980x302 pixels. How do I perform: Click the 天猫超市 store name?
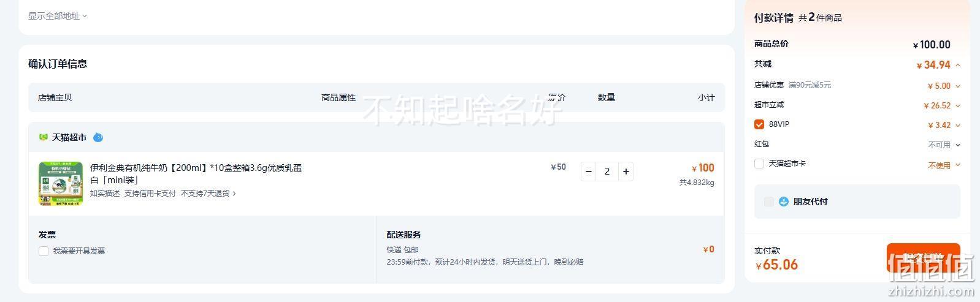[x=69, y=137]
